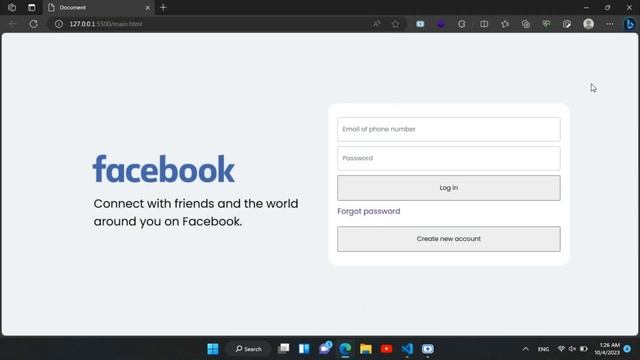
Task: Open a new tab with plus button
Action: 163,7
